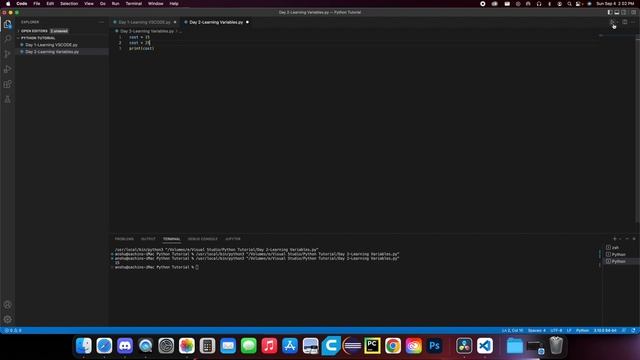Open Source Control view in activity bar
The width and height of the screenshot is (640, 360).
(x=7, y=54)
